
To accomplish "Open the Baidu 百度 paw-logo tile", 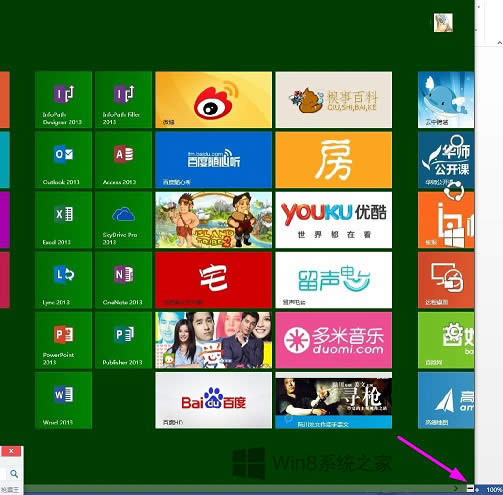I will [x=214, y=400].
